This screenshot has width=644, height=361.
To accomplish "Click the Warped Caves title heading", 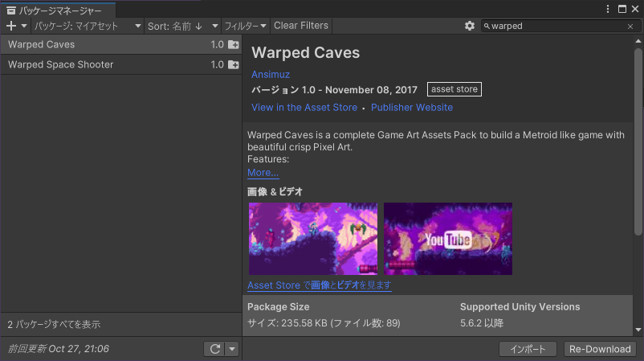I will 306,52.
